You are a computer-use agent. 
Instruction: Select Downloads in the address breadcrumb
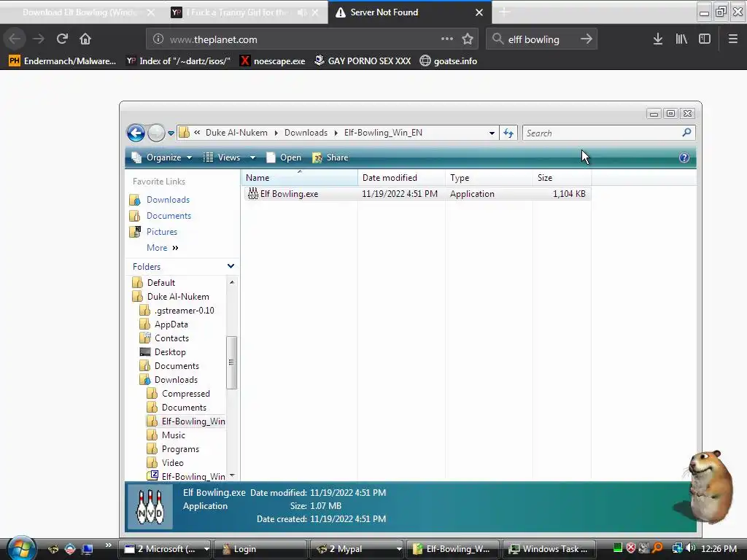coord(306,133)
